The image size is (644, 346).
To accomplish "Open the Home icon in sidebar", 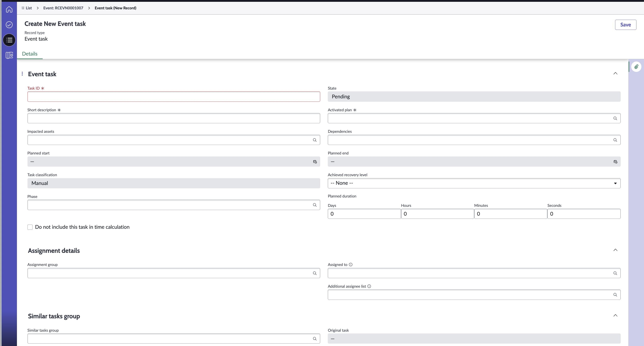I will (9, 10).
